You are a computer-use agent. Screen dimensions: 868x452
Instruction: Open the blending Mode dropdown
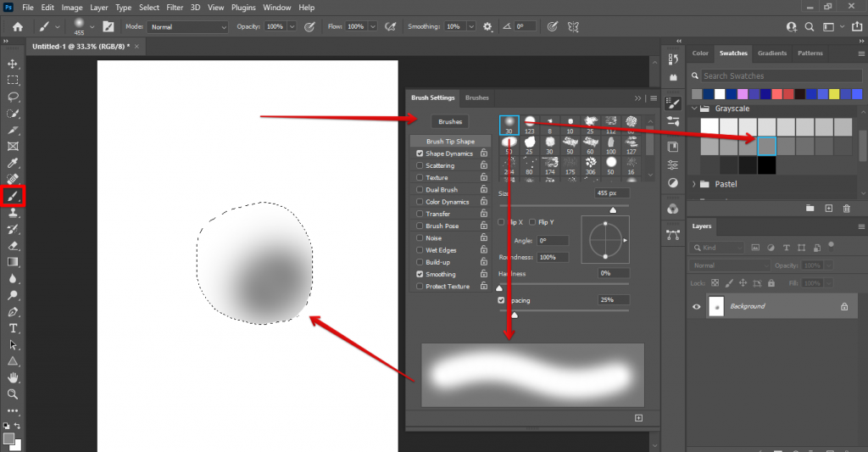tap(188, 27)
